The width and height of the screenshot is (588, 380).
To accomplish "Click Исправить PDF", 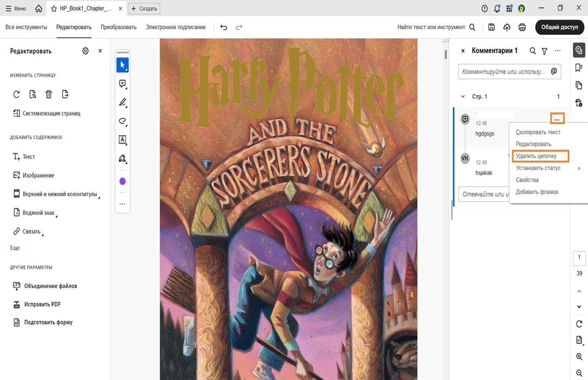I will coord(37,304).
